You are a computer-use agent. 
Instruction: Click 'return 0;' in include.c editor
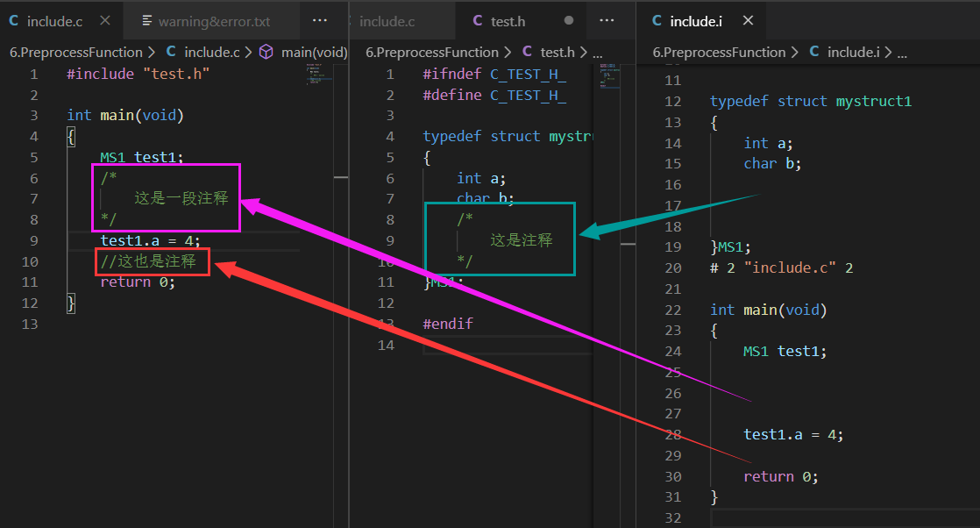tap(138, 282)
